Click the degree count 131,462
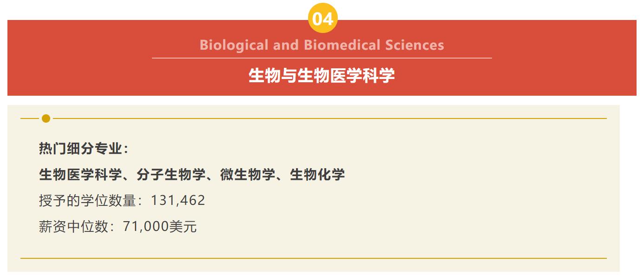644x276 pixels. click(x=178, y=201)
